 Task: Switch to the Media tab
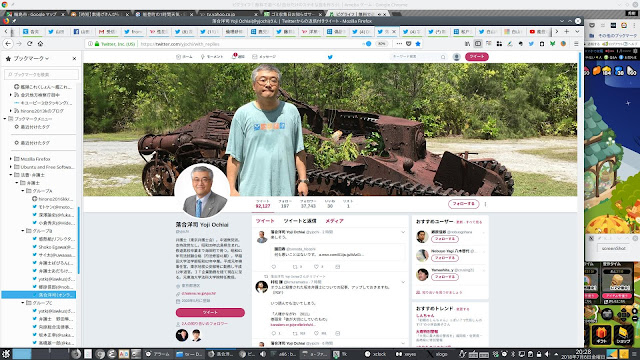click(334, 221)
